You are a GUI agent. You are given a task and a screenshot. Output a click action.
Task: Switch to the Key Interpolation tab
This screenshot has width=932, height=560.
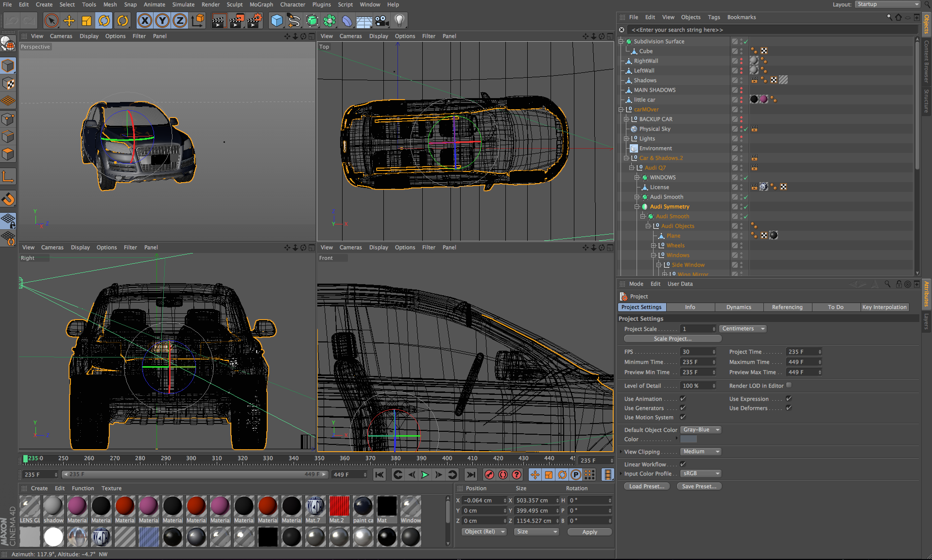tap(884, 307)
